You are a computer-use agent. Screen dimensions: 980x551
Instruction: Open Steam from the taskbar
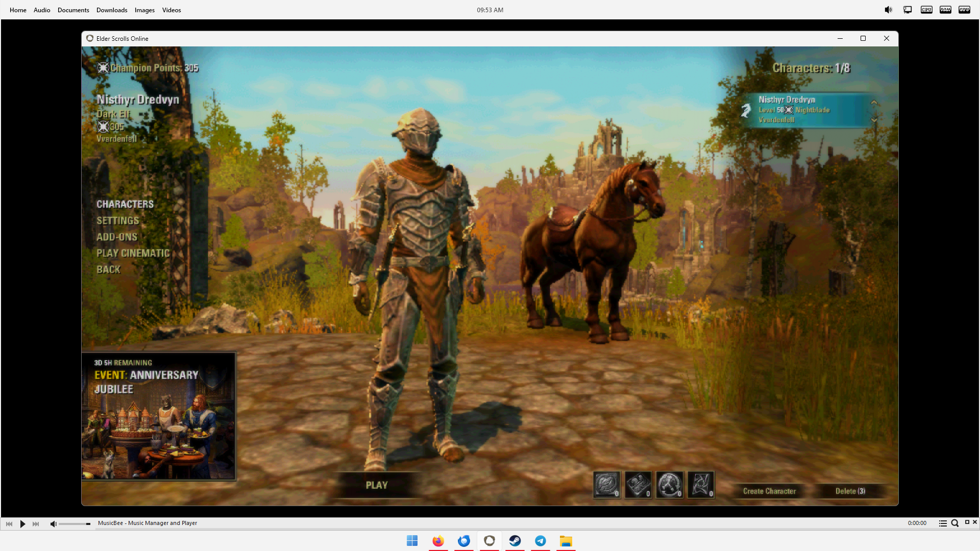coord(515,541)
